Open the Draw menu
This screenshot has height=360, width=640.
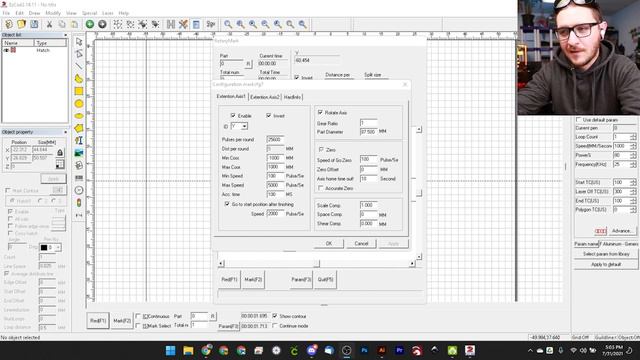34,13
